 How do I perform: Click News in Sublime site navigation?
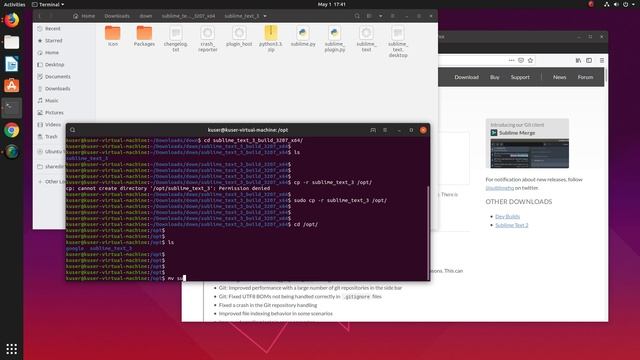click(x=560, y=77)
